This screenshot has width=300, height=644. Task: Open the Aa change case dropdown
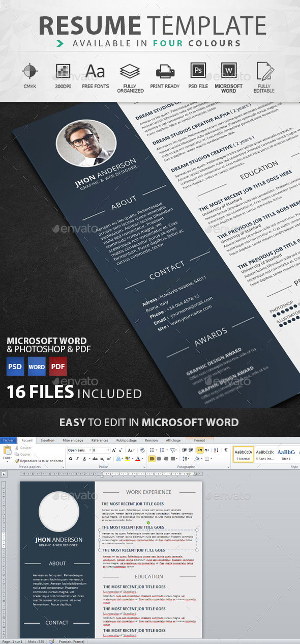pos(131,450)
